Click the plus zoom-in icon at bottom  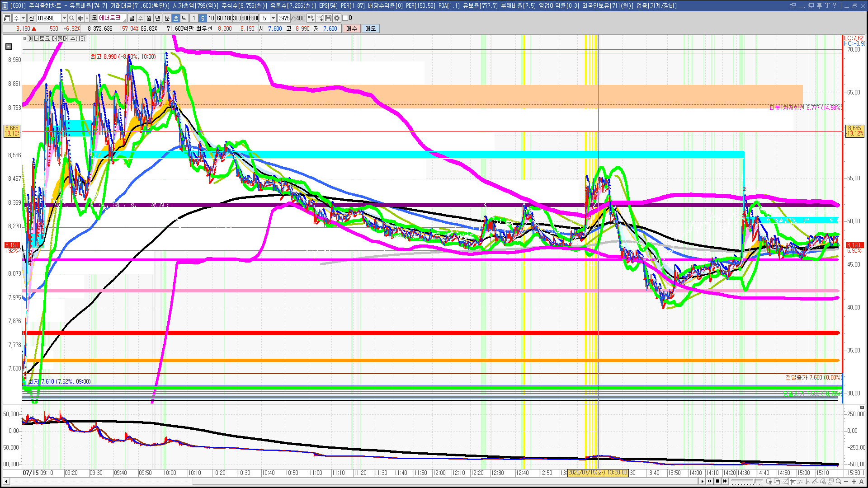click(x=854, y=482)
